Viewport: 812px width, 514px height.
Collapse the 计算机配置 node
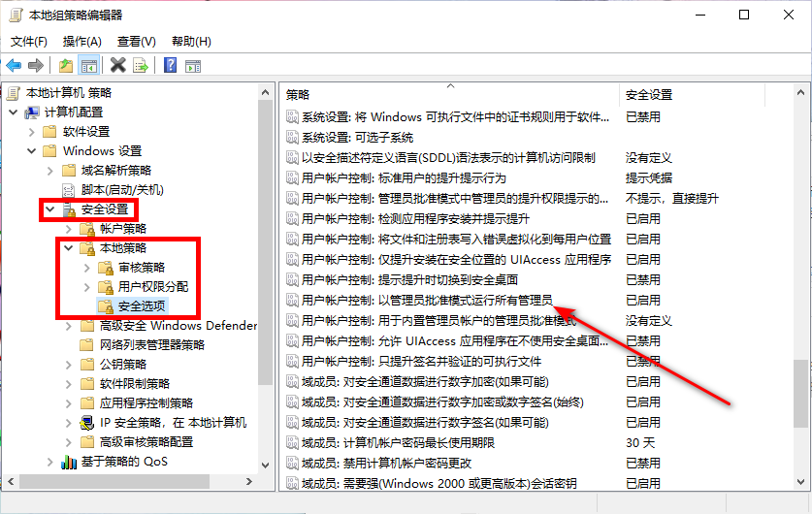coord(14,112)
